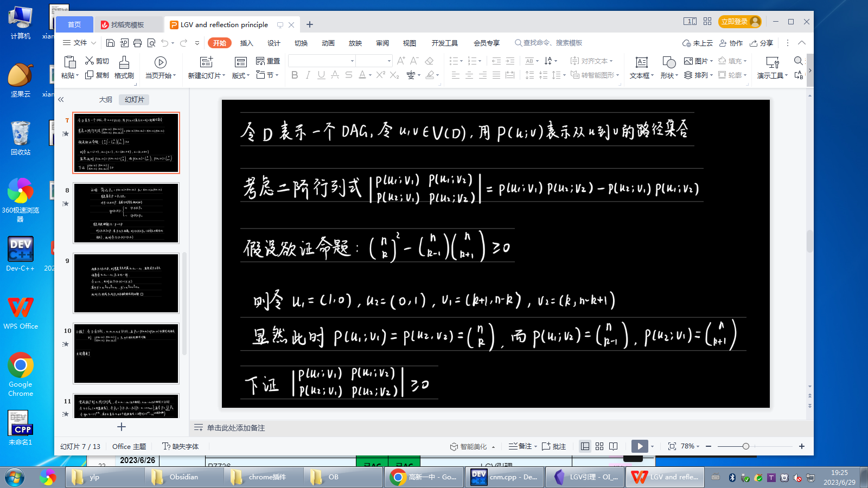This screenshot has width=868, height=488.
Task: Open the Insert (插入) ribbon tab
Action: 247,43
